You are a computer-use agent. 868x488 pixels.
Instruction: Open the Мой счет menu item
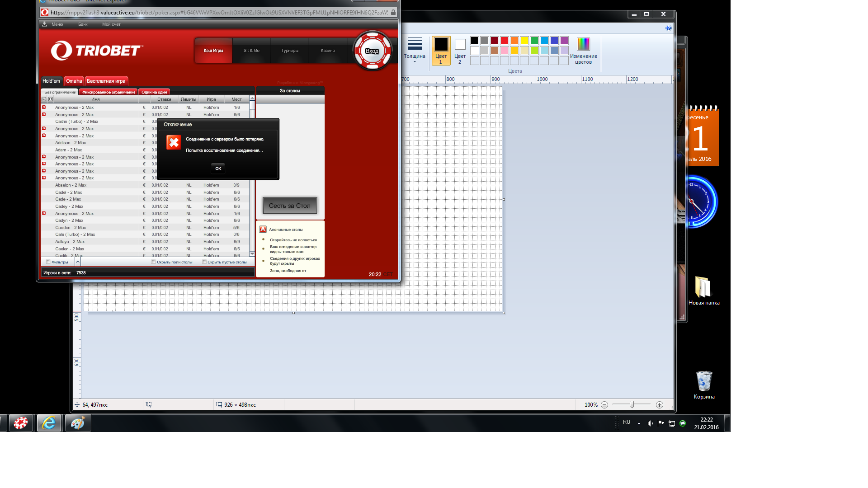pos(111,24)
